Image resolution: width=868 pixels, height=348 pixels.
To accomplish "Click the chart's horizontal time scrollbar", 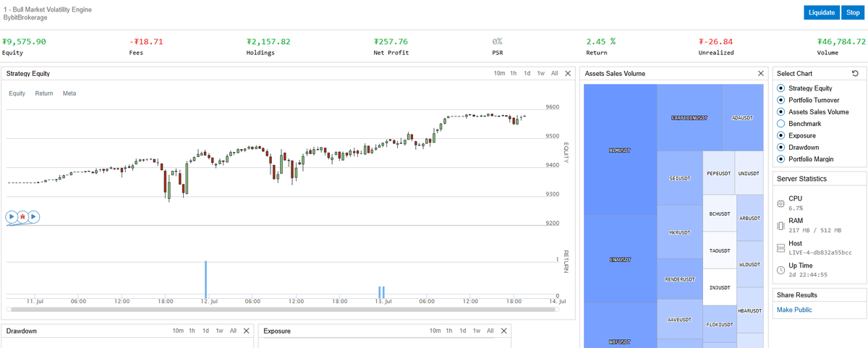I will (282, 309).
